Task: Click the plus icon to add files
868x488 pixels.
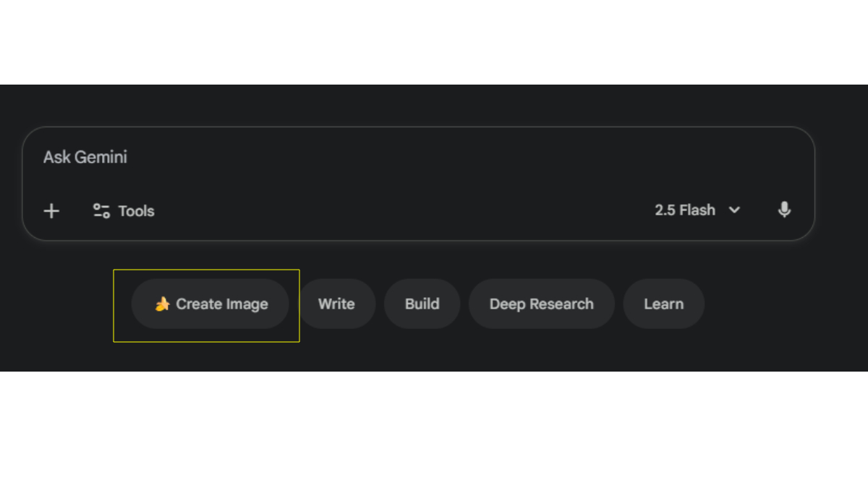Action: (51, 211)
